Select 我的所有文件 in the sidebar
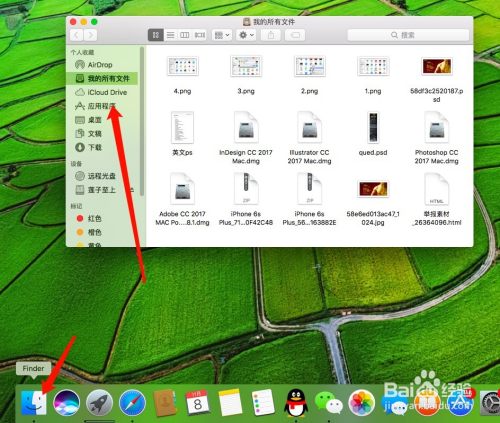This screenshot has width=500, height=423. click(102, 78)
